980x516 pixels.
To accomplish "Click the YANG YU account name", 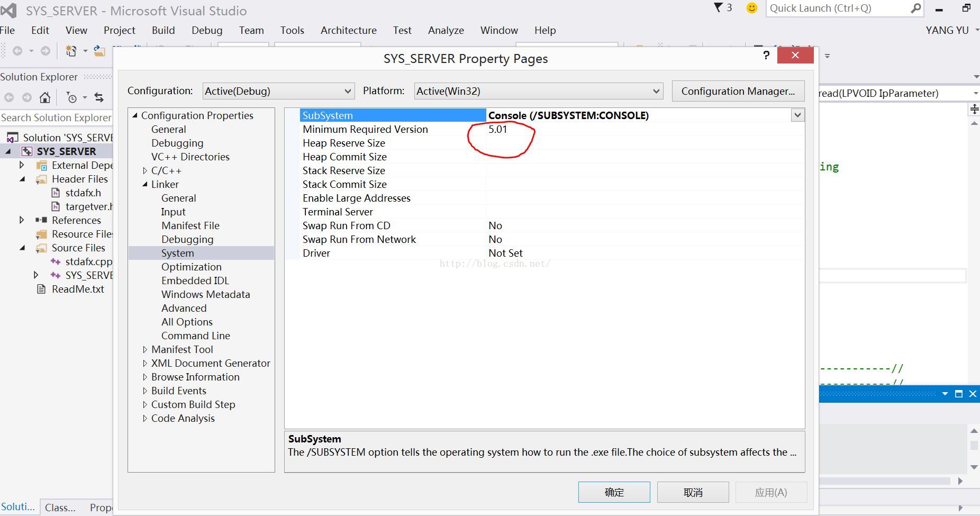I will [x=947, y=30].
